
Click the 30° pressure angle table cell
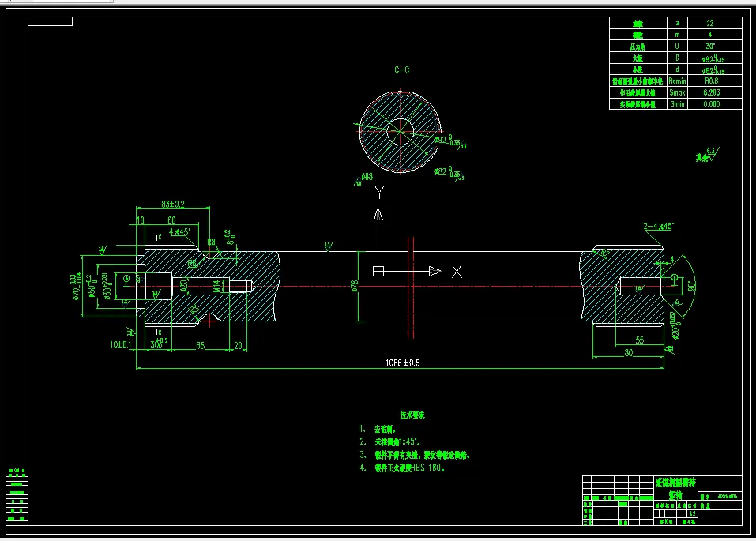[x=709, y=47]
